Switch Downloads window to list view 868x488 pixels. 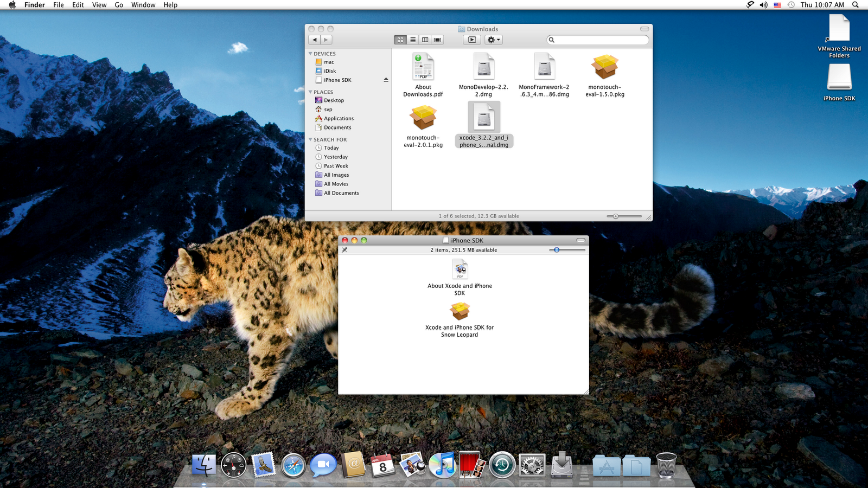(x=413, y=40)
